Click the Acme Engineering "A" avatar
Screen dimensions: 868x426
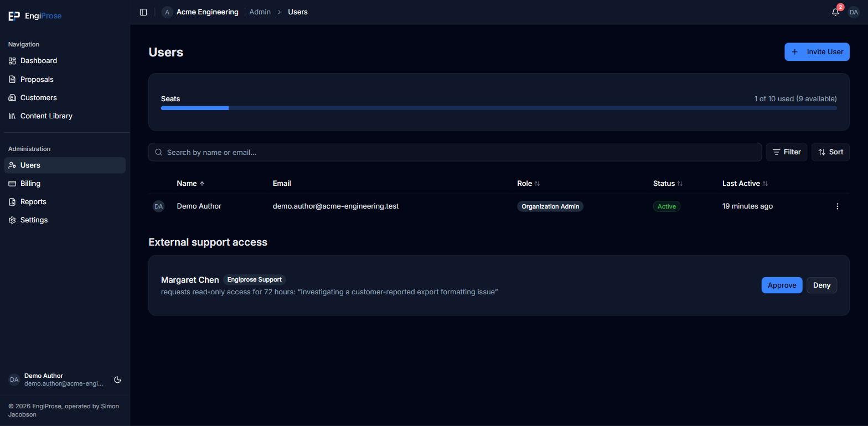167,12
